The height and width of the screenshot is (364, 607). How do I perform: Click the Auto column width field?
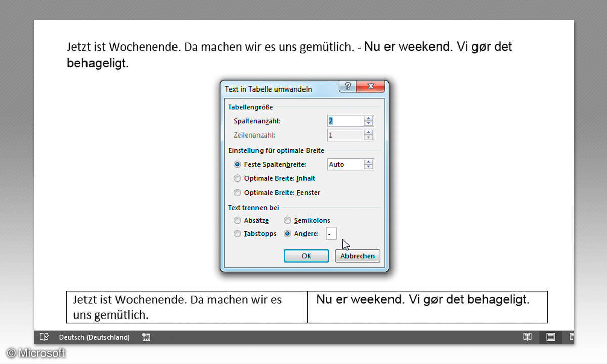point(345,164)
